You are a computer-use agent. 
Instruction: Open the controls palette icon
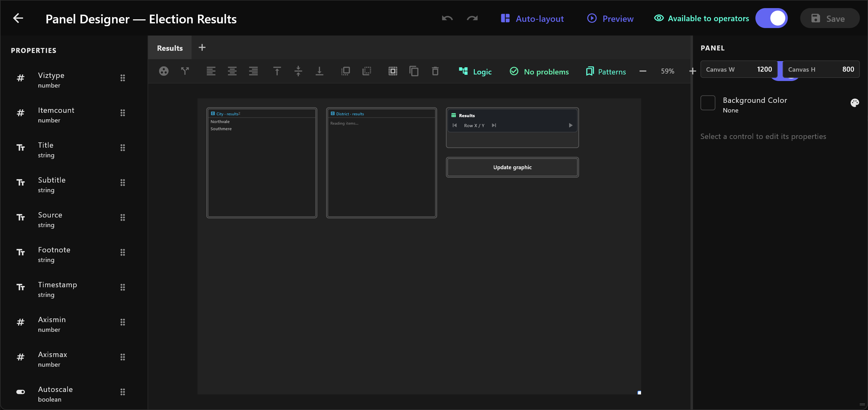click(164, 71)
